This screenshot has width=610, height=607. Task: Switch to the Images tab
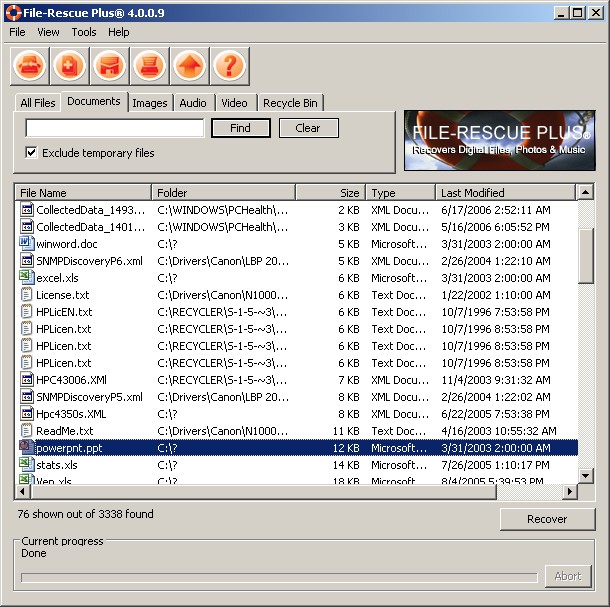coord(150,103)
